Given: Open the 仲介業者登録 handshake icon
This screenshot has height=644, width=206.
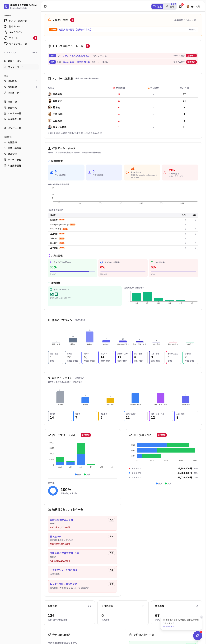Looking at the screenshot, I should pyautogui.click(x=5, y=166).
